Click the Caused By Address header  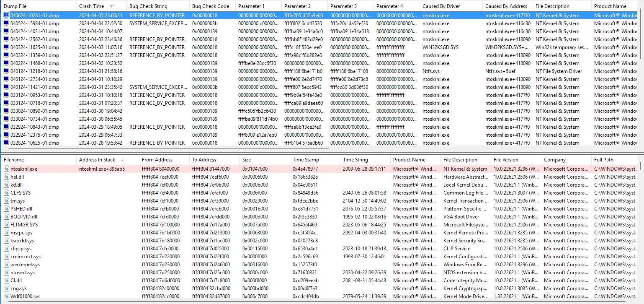point(507,6)
